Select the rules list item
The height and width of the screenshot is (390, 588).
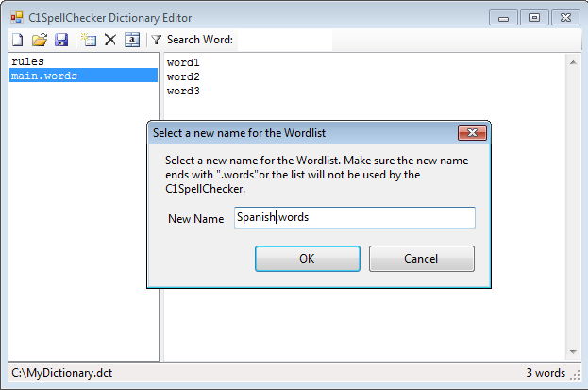pyautogui.click(x=83, y=61)
